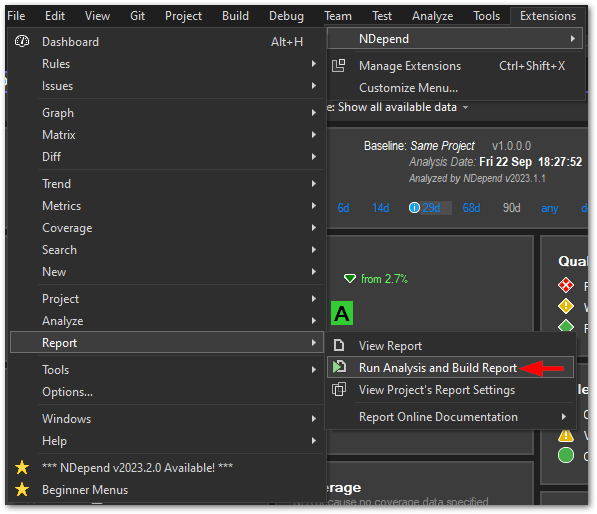The image size is (597, 514).
Task: Open the Search submenu entry
Action: click(x=167, y=250)
